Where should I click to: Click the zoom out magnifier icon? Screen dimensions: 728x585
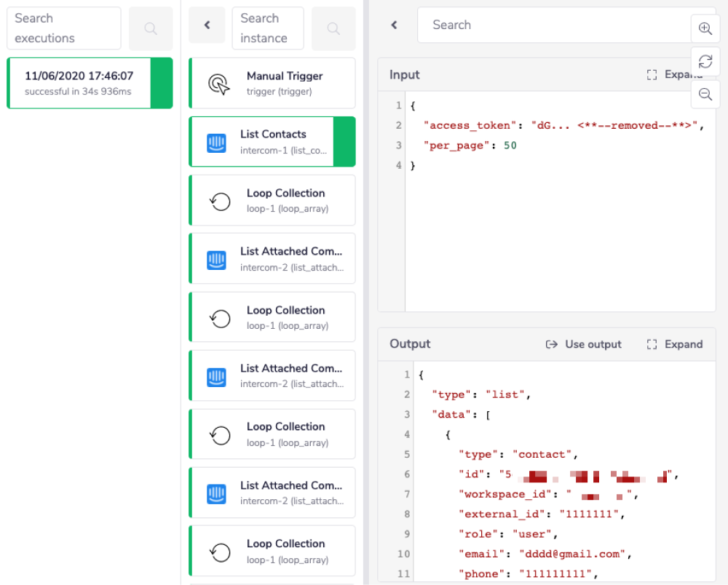705,94
